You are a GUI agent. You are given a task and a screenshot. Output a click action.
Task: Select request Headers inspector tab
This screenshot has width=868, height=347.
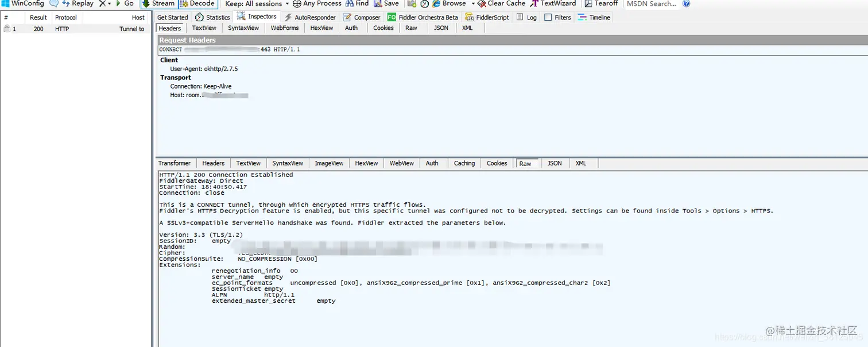pos(170,28)
